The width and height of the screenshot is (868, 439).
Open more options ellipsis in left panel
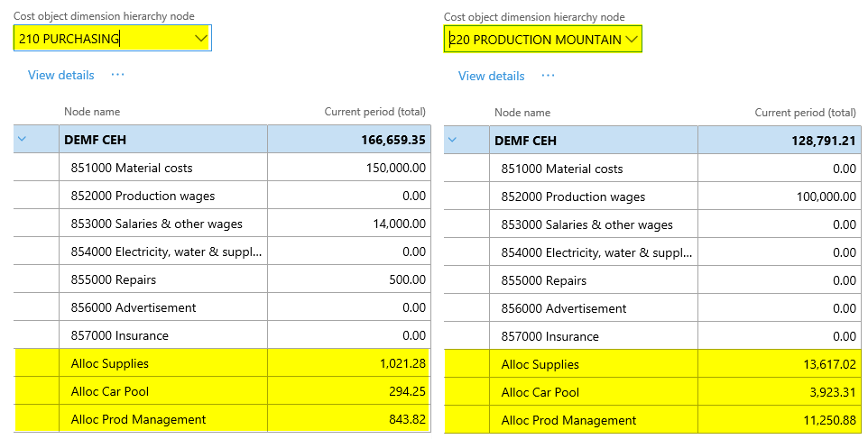(x=117, y=75)
